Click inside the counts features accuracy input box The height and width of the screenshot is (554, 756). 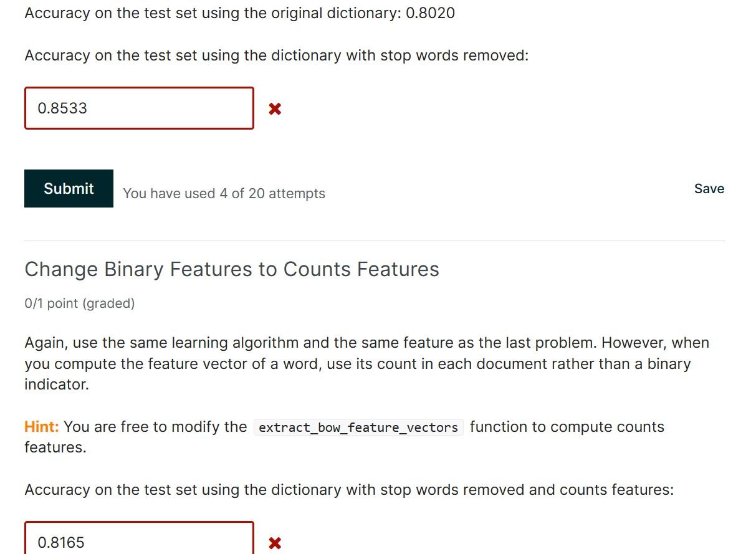click(x=138, y=541)
